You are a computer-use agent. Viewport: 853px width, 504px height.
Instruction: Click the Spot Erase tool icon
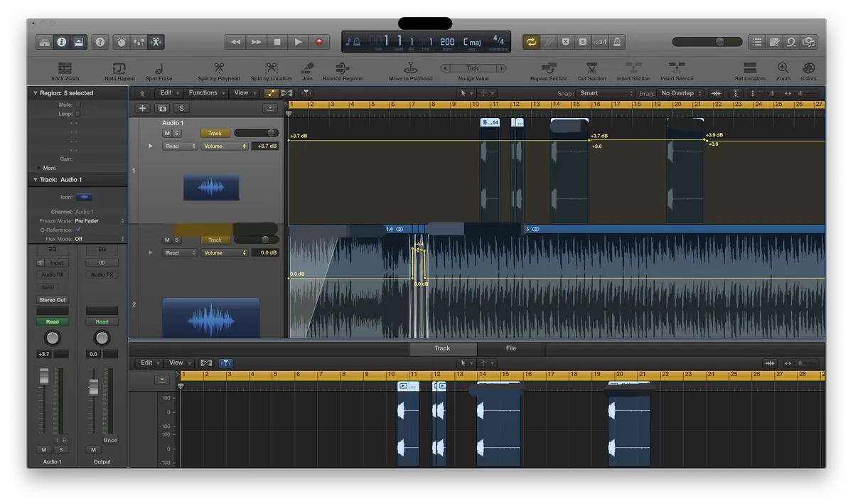[159, 68]
